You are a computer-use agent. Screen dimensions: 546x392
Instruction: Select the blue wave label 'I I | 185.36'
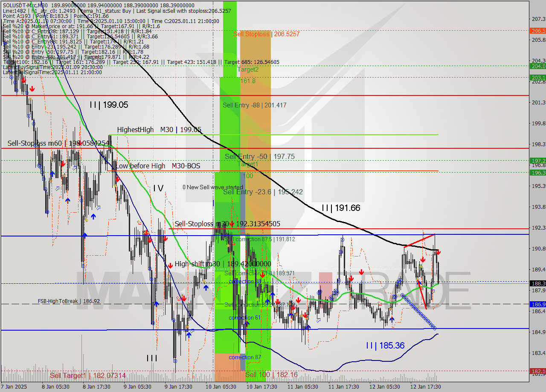[385, 345]
